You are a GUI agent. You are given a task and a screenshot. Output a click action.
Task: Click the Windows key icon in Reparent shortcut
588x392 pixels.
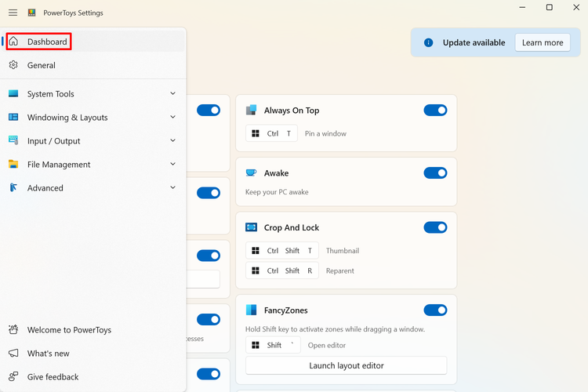pyautogui.click(x=256, y=270)
